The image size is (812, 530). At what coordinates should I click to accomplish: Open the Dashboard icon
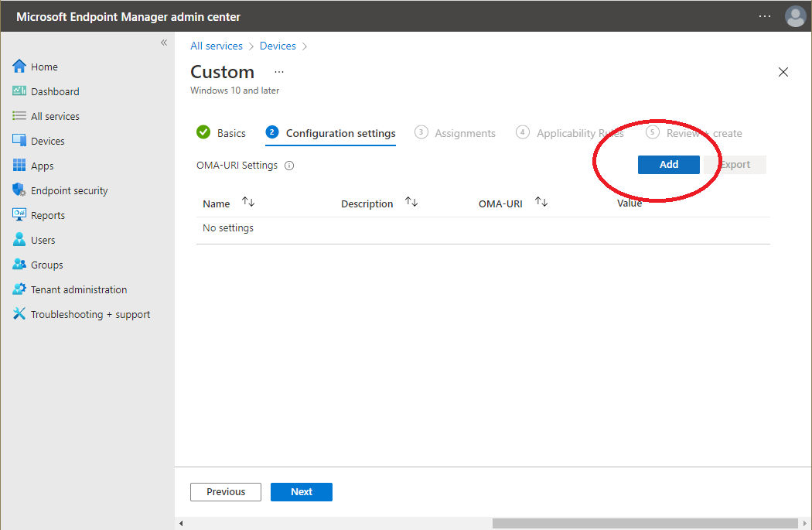point(19,91)
